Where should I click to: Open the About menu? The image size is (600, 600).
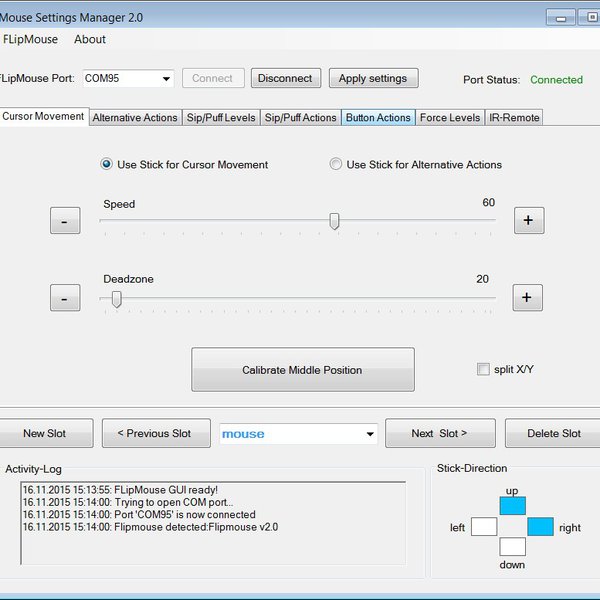coord(90,40)
